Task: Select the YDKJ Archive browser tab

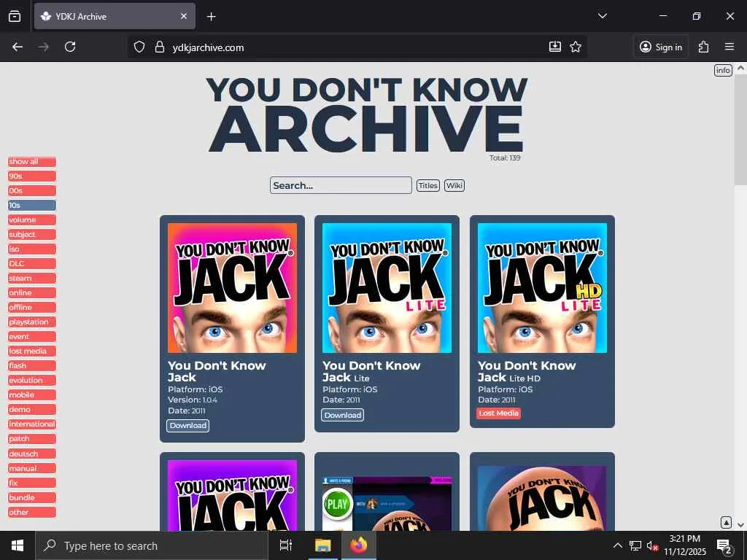Action: pos(115,16)
